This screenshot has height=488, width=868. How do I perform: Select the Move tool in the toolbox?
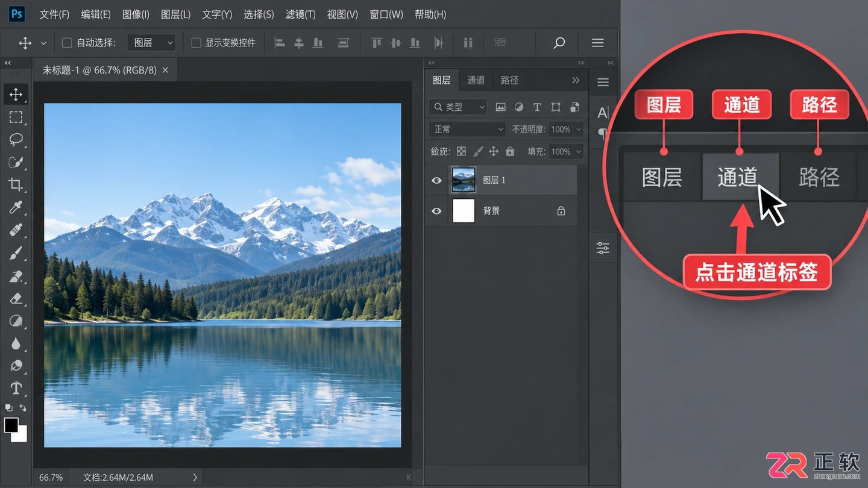point(16,94)
